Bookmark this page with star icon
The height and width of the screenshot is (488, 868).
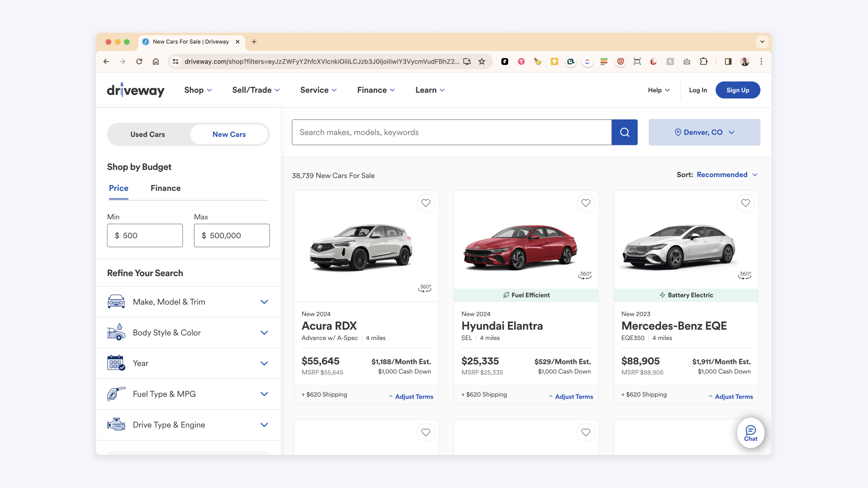[482, 61]
